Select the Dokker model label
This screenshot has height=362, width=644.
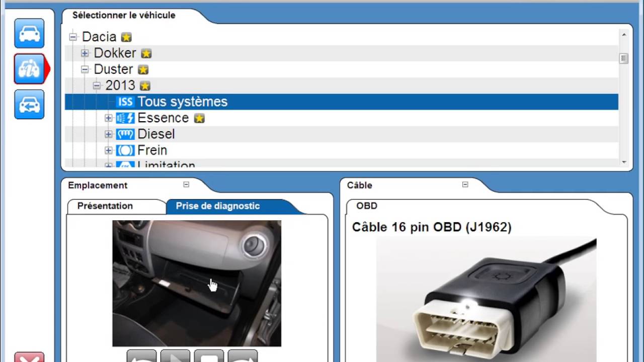tap(115, 53)
